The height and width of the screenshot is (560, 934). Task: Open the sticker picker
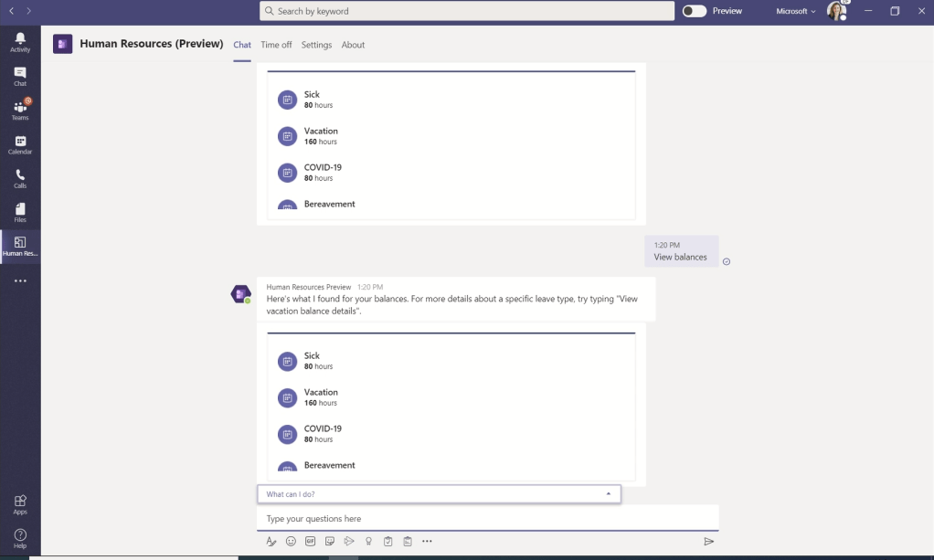coord(330,542)
